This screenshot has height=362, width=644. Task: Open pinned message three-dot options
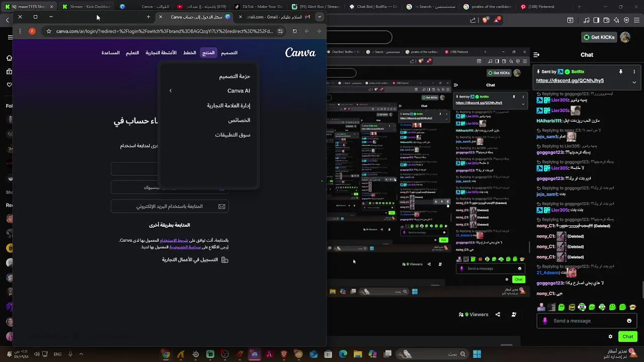634,72
